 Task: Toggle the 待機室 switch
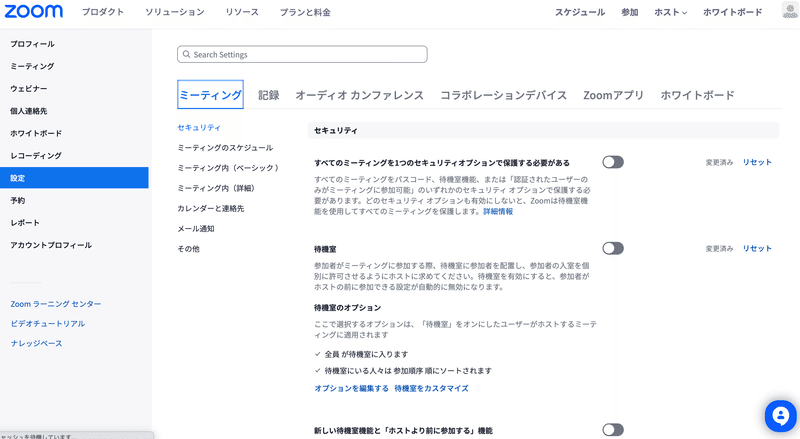[613, 249]
